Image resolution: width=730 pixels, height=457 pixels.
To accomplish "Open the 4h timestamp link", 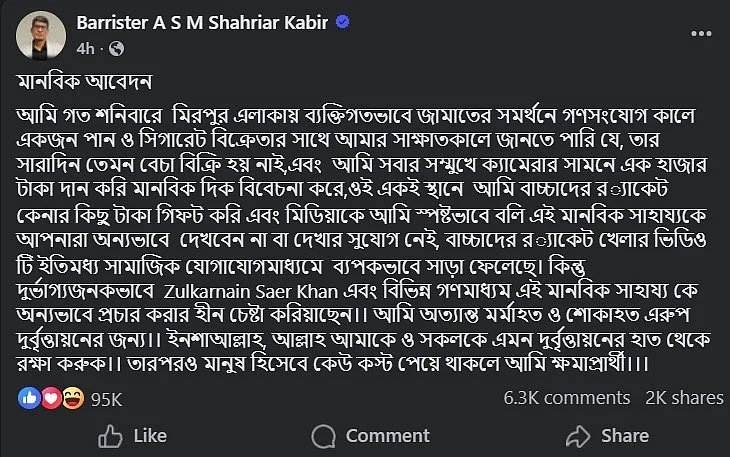I will (x=85, y=47).
